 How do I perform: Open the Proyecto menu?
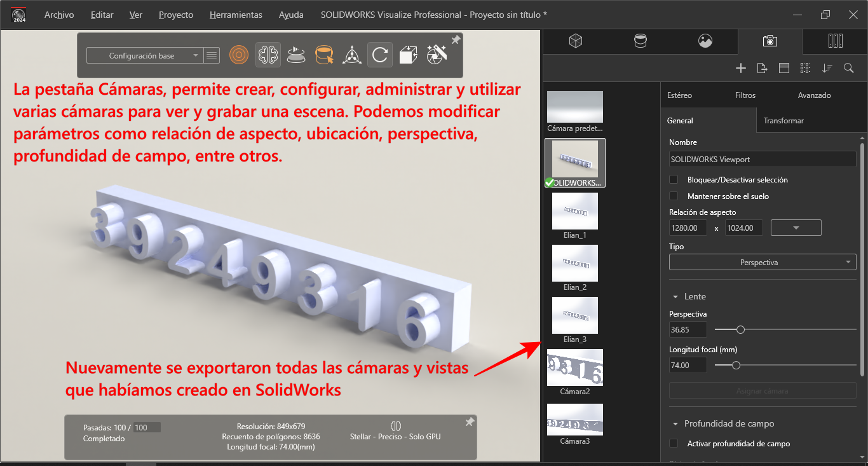pos(176,15)
